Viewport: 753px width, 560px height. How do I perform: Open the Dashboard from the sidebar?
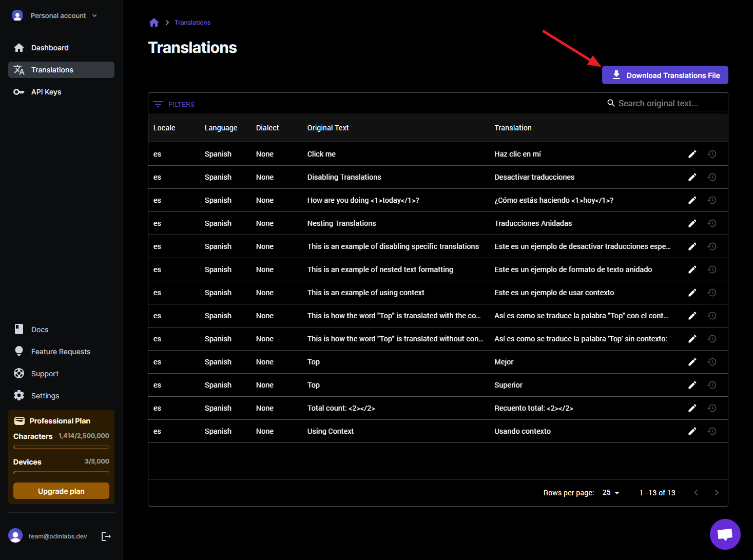click(x=49, y=47)
